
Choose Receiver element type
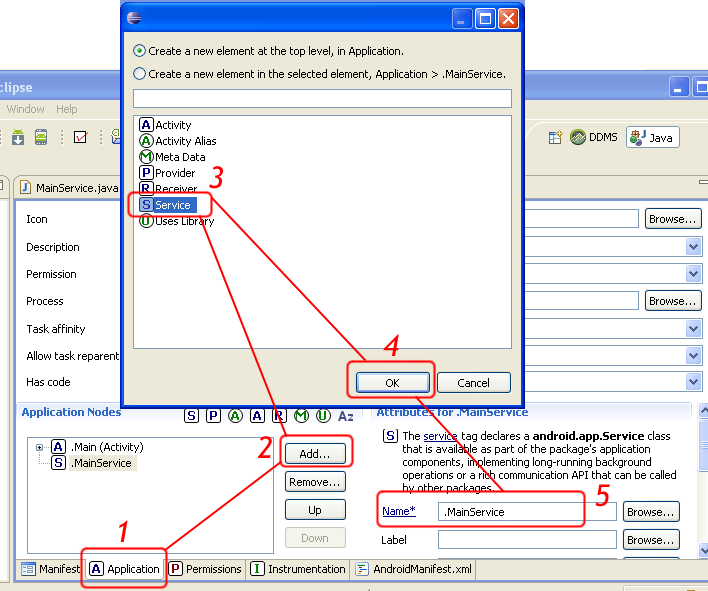pyautogui.click(x=168, y=188)
